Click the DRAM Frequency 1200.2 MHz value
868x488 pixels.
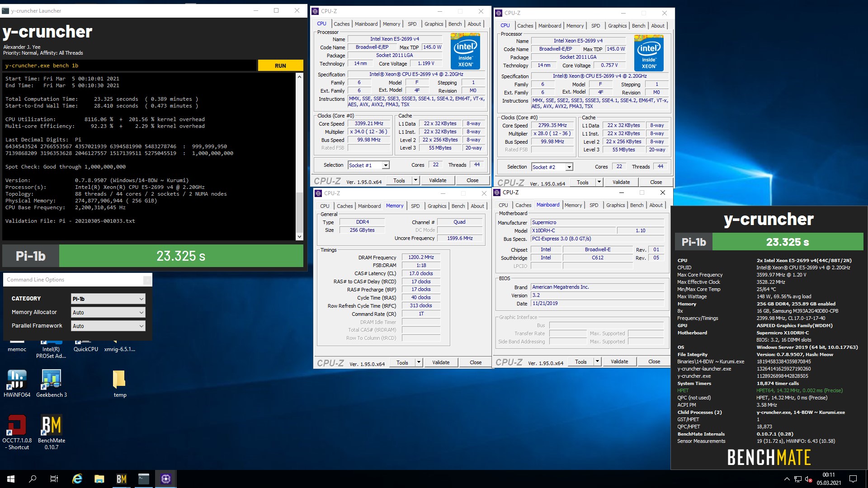421,257
